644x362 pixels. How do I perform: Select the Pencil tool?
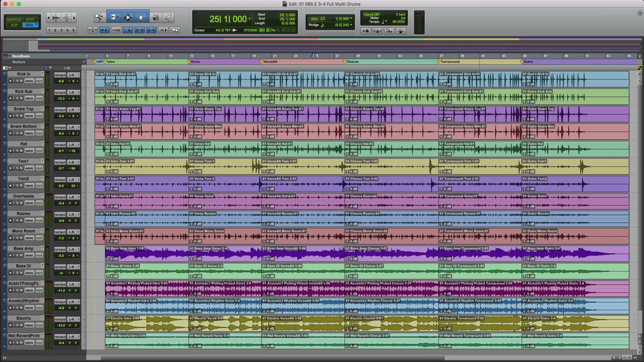point(169,17)
